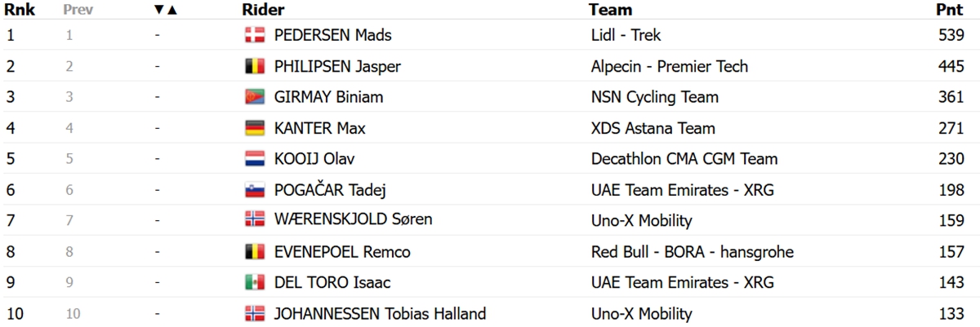Viewport: 980px width, 327px height.
Task: Click the Norway flag beside WÆRENSKJOLD Søren
Action: point(255,219)
